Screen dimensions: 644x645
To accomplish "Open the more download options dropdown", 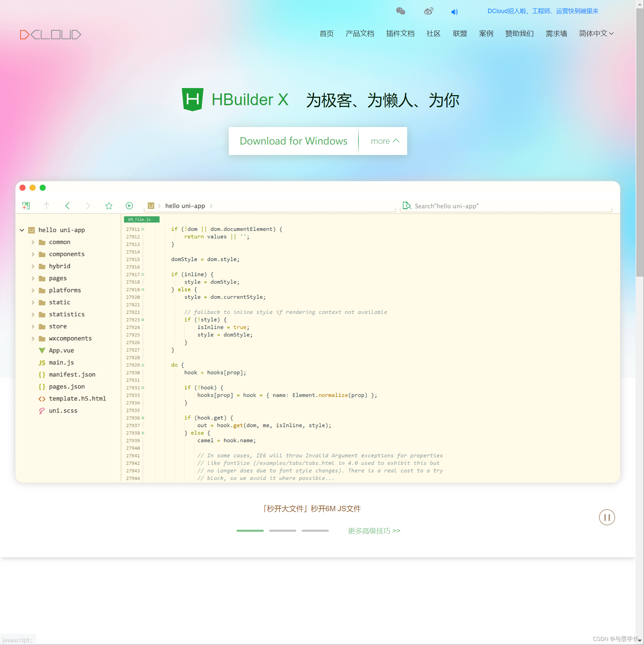I will [385, 141].
